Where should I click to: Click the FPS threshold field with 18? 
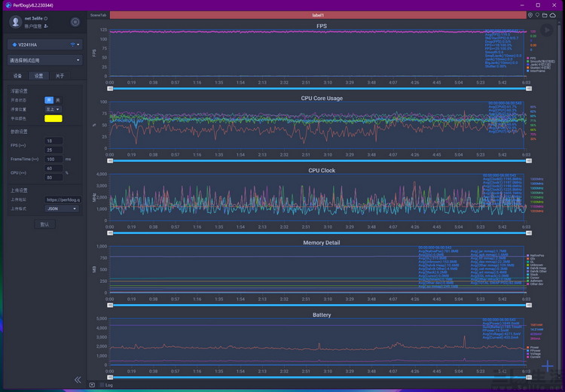53,141
